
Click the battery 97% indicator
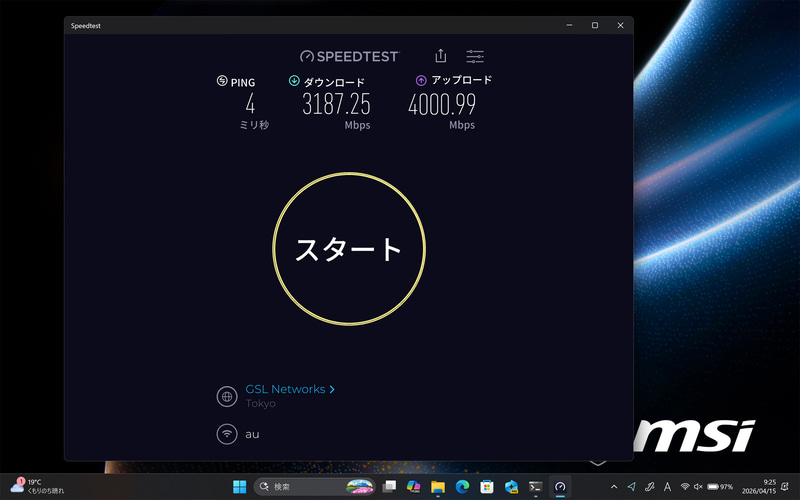tap(720, 487)
